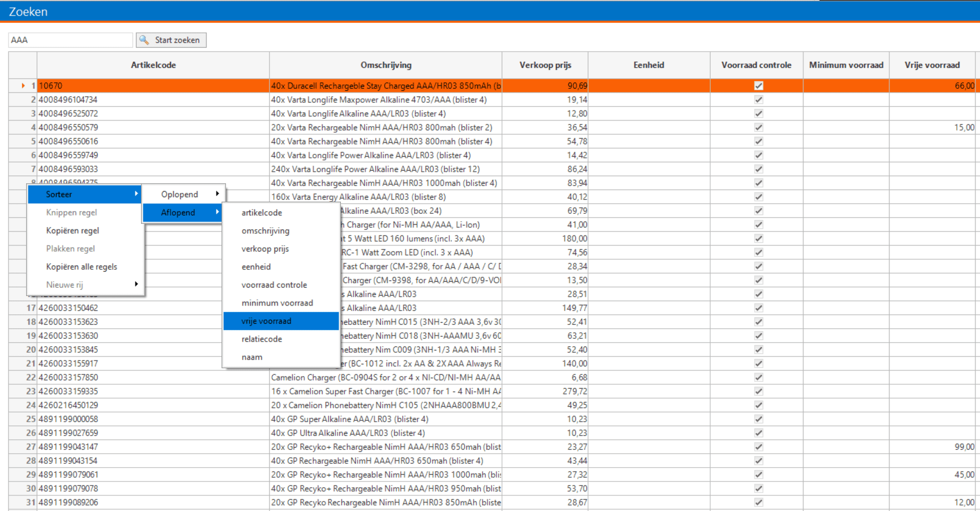Click the row indicator arrow of row 1

click(23, 86)
